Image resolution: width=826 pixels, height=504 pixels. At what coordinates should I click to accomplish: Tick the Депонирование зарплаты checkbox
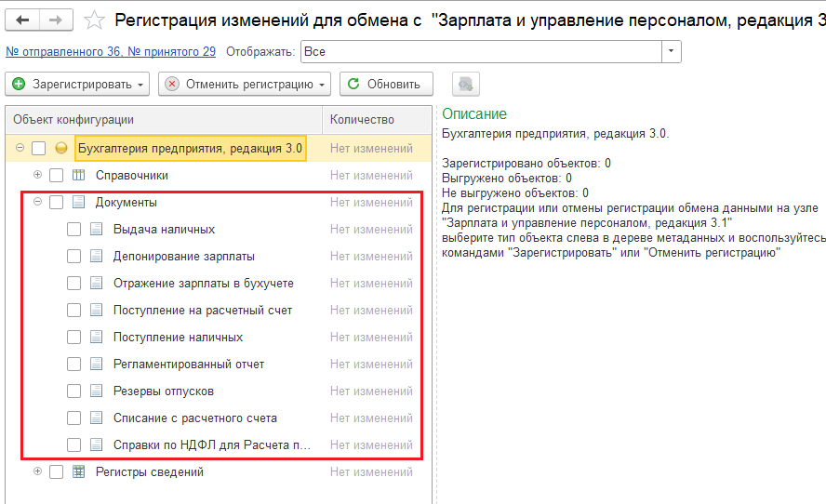click(73, 256)
